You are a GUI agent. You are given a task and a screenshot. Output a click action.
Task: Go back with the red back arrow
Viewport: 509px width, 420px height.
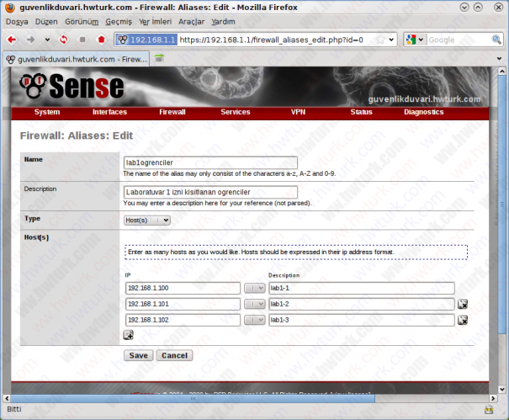tap(12, 40)
